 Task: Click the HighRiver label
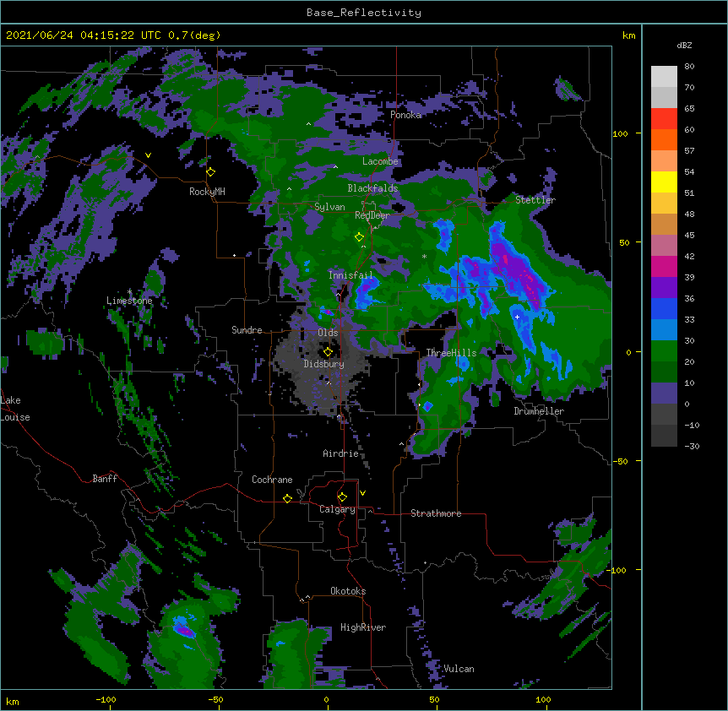tap(362, 627)
